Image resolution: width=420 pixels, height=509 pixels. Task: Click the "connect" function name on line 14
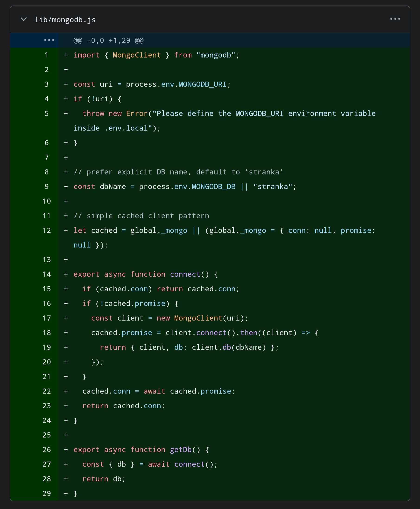pyautogui.click(x=185, y=274)
